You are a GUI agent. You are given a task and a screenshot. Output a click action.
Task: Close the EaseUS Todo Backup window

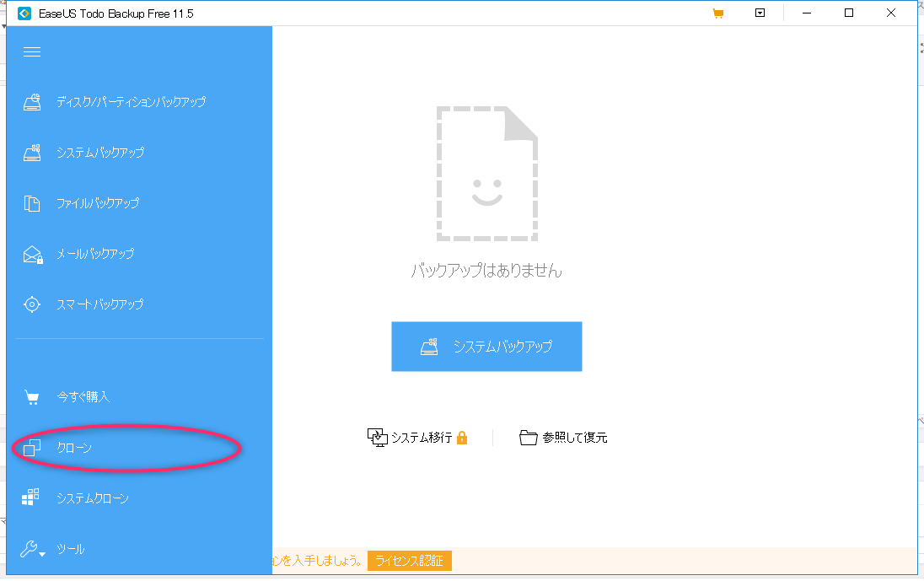[891, 13]
